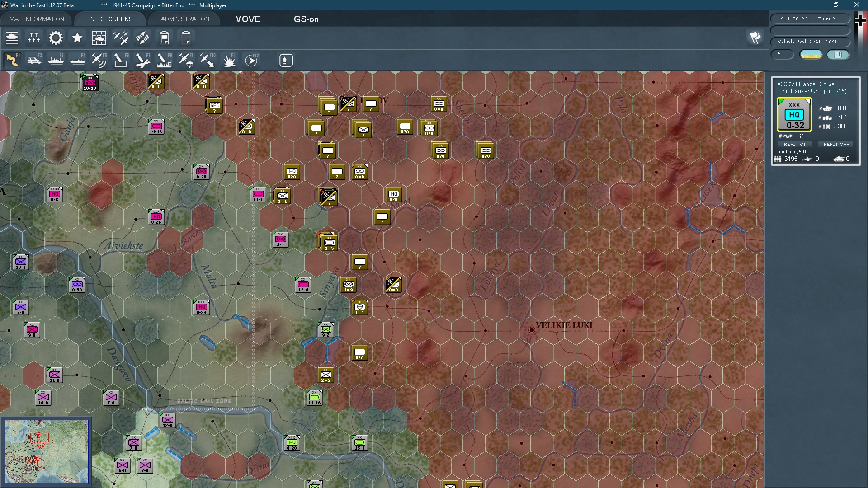
Task: Click the 1941-06-26 Turn 2 date bar
Action: click(810, 19)
